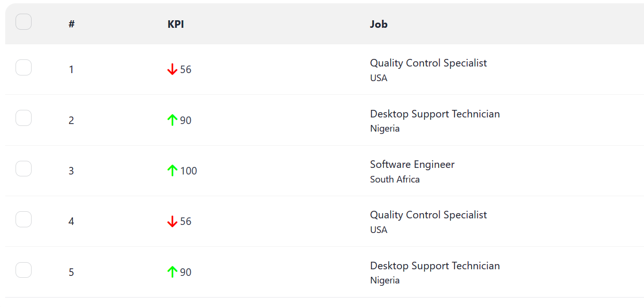Click the green up arrow beside KPI 100
Viewport: 644px width, 307px height.
pyautogui.click(x=172, y=171)
